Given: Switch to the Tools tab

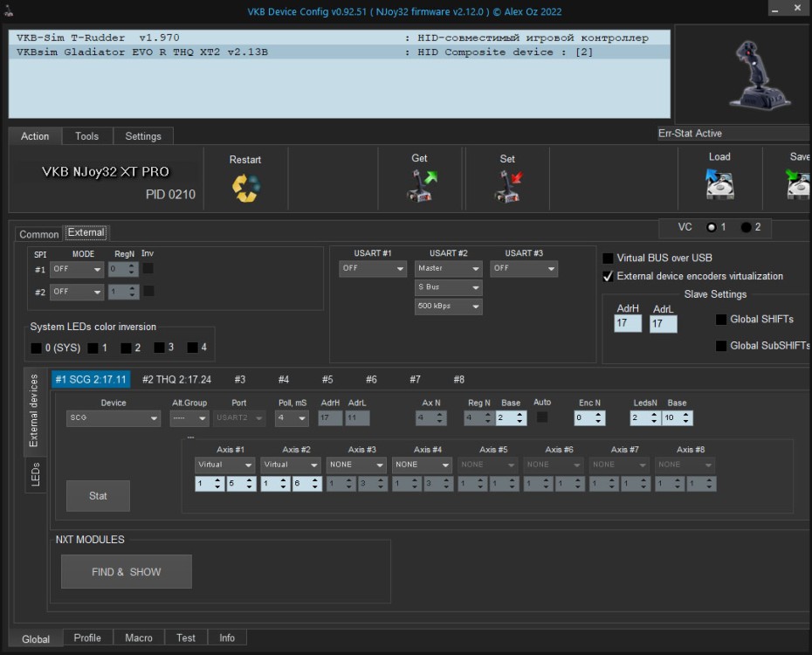Looking at the screenshot, I should [86, 136].
